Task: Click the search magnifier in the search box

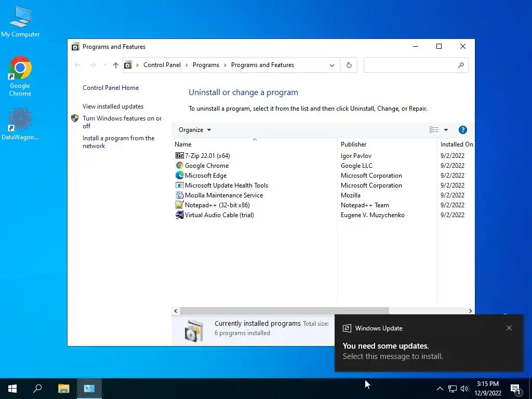Action: tap(461, 65)
